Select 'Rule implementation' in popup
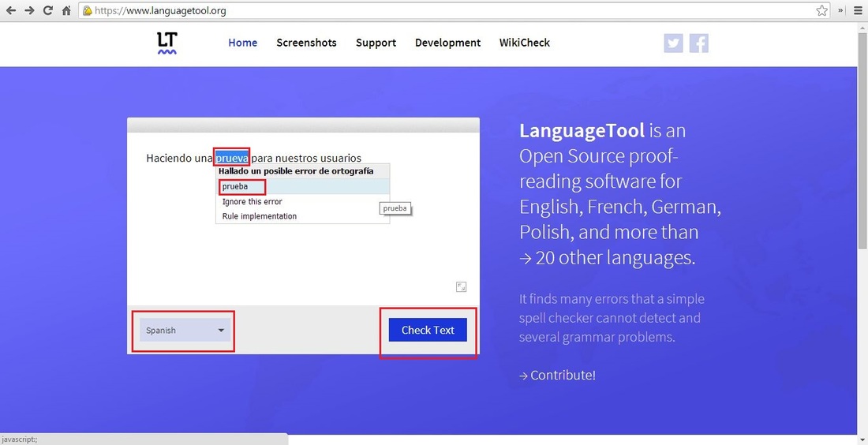This screenshot has width=868, height=445. click(302, 216)
